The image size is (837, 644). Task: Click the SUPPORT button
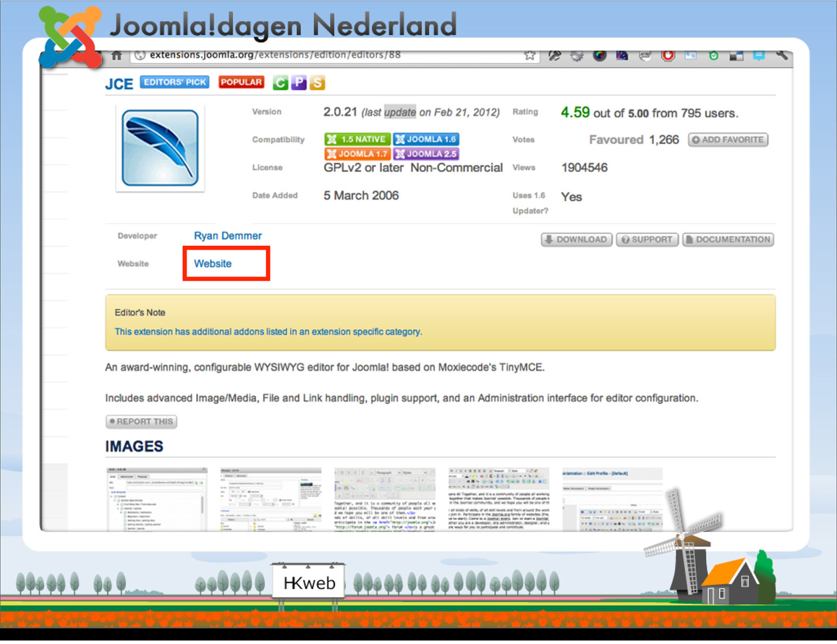[x=647, y=239]
